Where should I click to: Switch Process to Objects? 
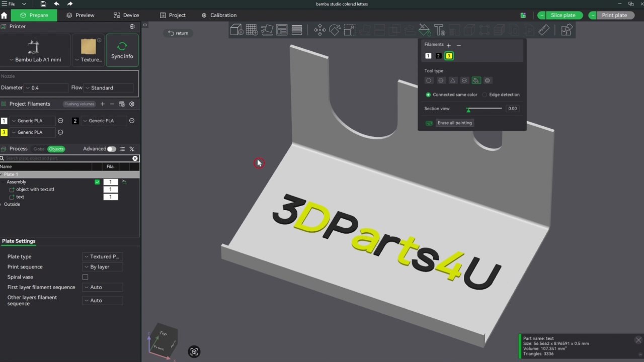[x=56, y=149]
